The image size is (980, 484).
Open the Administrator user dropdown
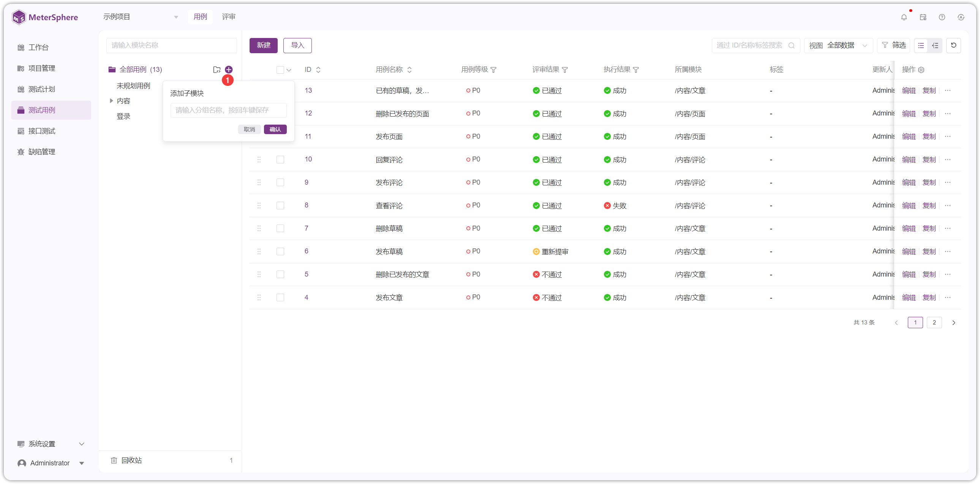[x=51, y=463]
